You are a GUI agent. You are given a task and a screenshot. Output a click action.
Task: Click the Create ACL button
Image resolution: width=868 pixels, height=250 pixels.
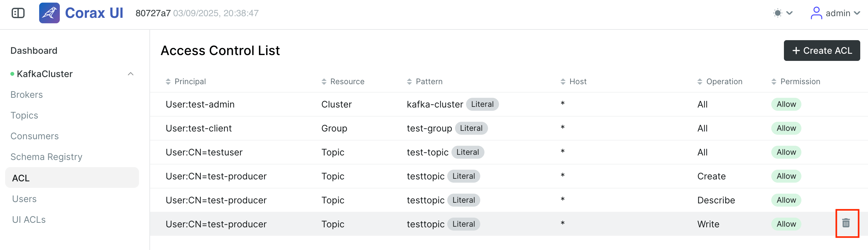pos(821,51)
